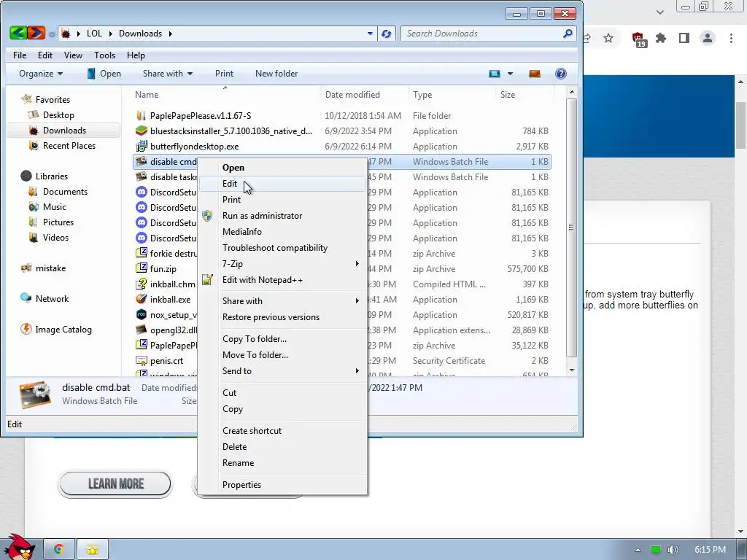The width and height of the screenshot is (747, 560).
Task: Click the search magnifier icon
Action: (x=568, y=34)
